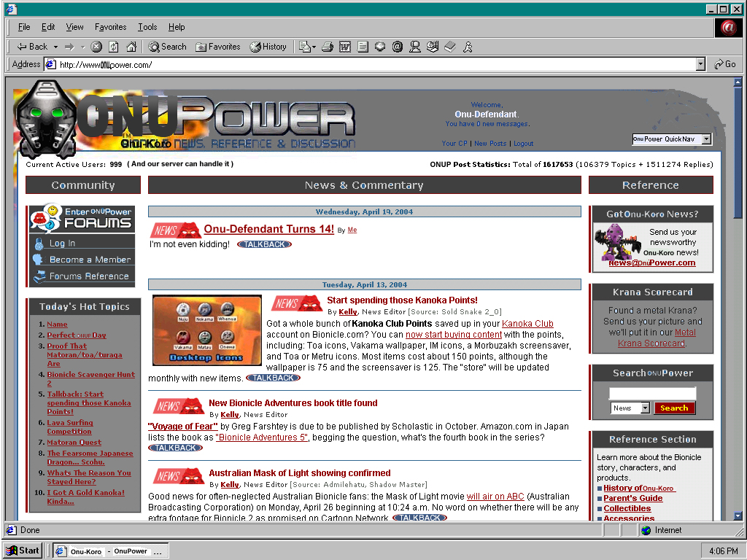The image size is (747, 560).
Task: Print the page with the printer icon
Action: tap(328, 47)
